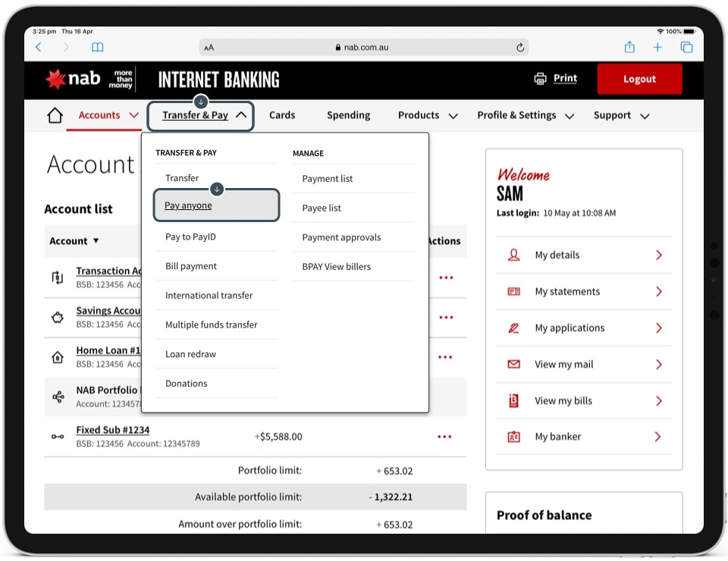Screen dimensions: 728x561
Task: Click the Fixed Sub balance +$5,588.00
Action: click(278, 437)
